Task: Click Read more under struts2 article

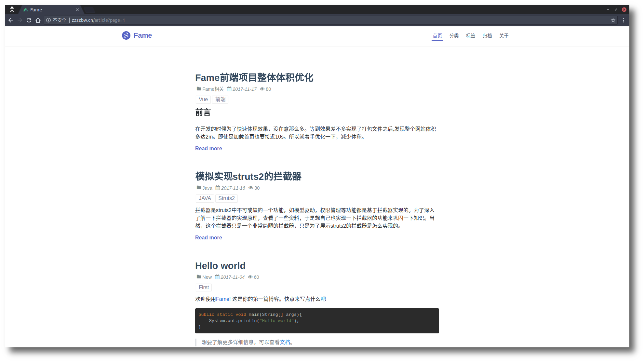Action: tap(208, 238)
